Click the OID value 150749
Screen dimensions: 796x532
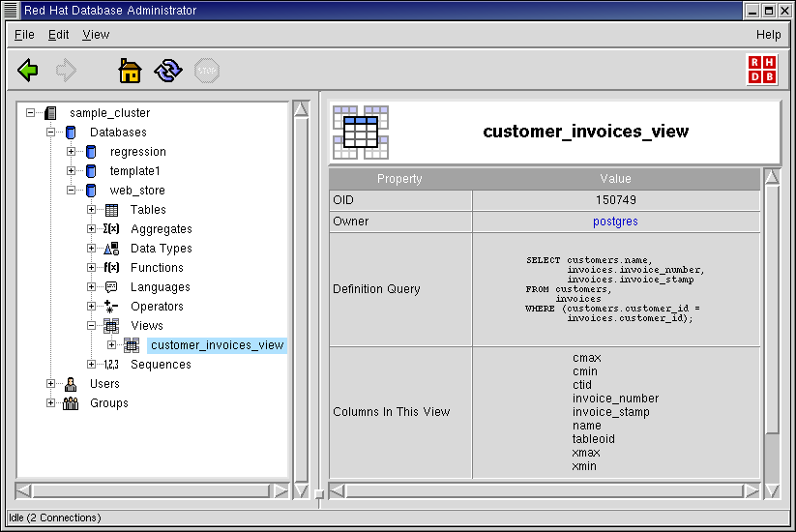[616, 200]
